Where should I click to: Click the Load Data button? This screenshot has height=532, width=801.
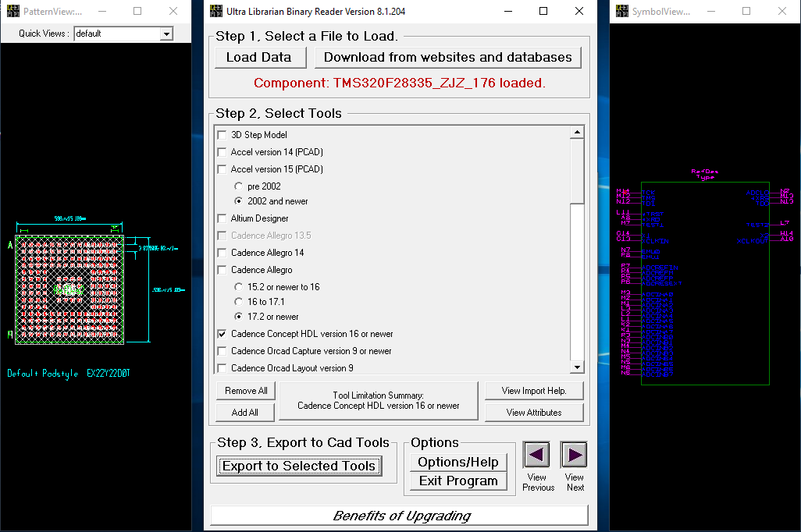click(x=259, y=57)
